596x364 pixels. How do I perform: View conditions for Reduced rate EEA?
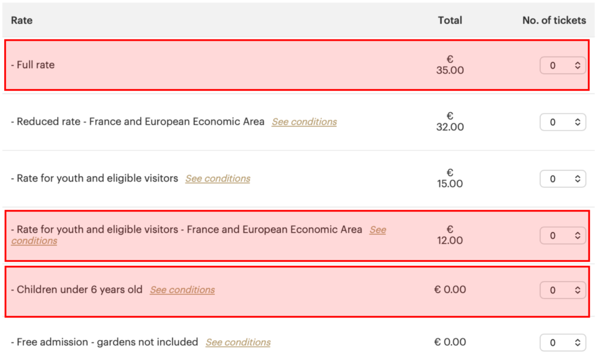pyautogui.click(x=304, y=122)
